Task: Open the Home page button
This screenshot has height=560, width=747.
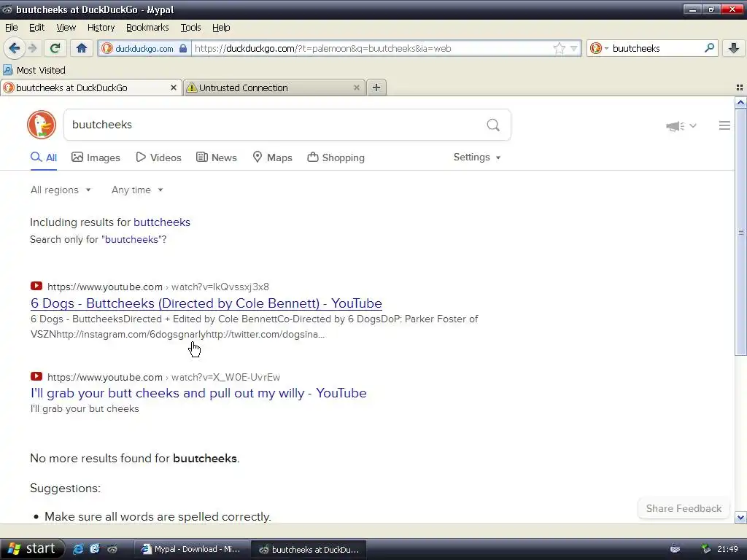Action: (82, 48)
